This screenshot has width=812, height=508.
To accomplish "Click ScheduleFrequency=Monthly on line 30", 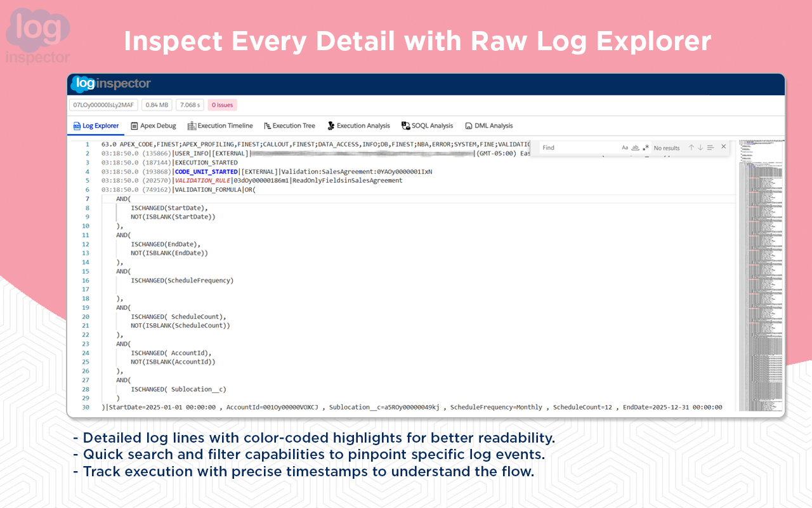I will [x=496, y=407].
